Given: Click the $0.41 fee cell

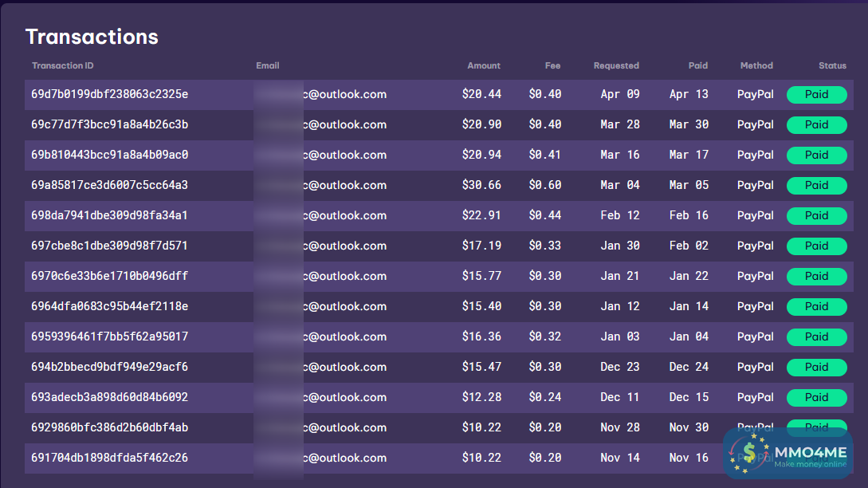Looking at the screenshot, I should pyautogui.click(x=544, y=155).
